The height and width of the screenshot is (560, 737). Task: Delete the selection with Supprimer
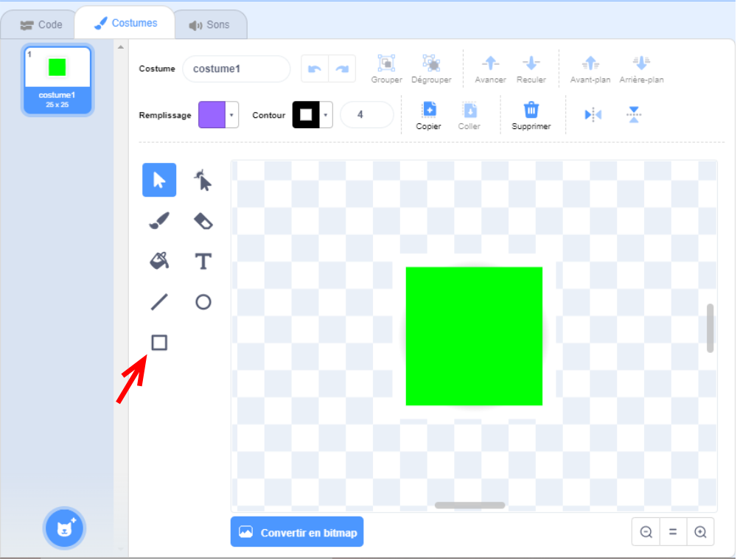(x=531, y=115)
